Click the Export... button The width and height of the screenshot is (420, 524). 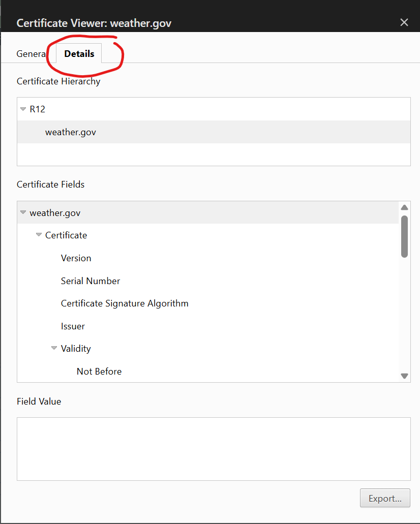tap(385, 498)
